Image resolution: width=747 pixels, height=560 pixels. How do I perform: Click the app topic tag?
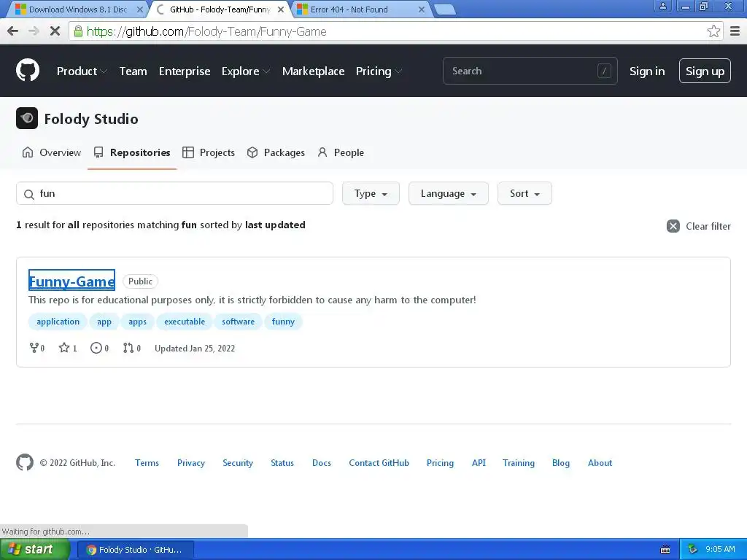click(104, 322)
